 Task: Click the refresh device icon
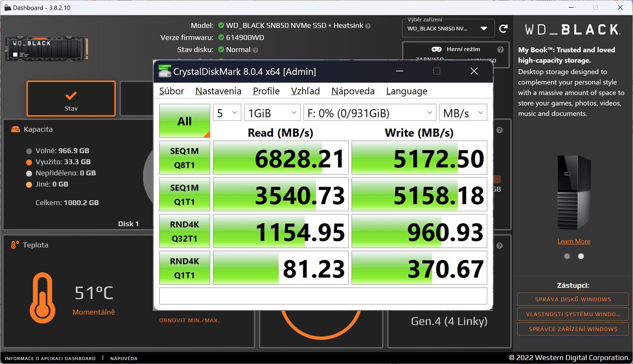click(504, 28)
